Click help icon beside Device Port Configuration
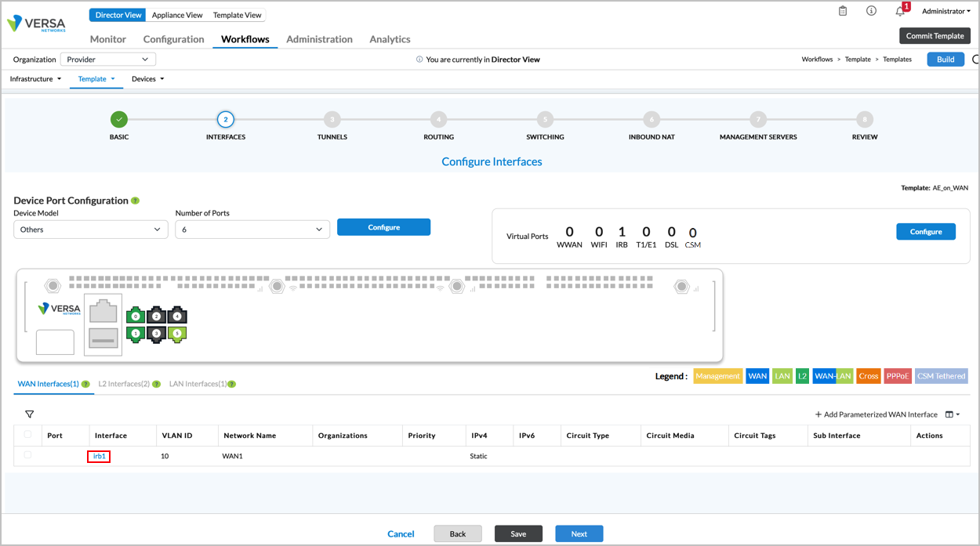Screen dimensions: 980x546 [136, 201]
